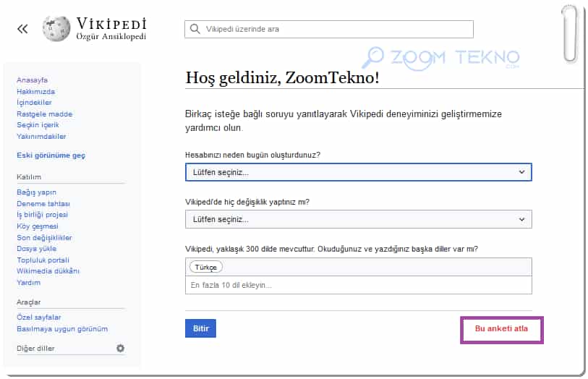This screenshot has height=379, width=588.
Task: Open Dosya yükle link
Action: 36,249
